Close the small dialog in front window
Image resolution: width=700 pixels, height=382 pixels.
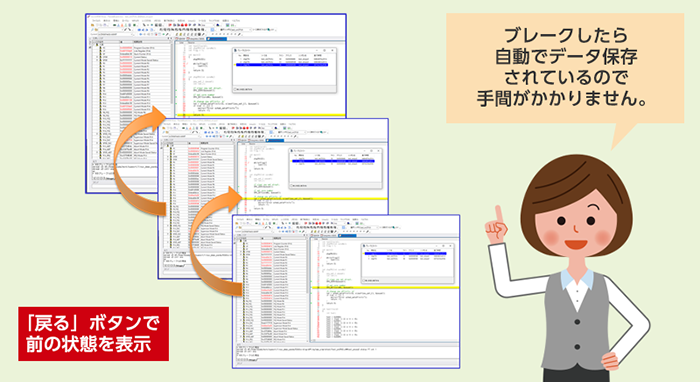(x=450, y=245)
